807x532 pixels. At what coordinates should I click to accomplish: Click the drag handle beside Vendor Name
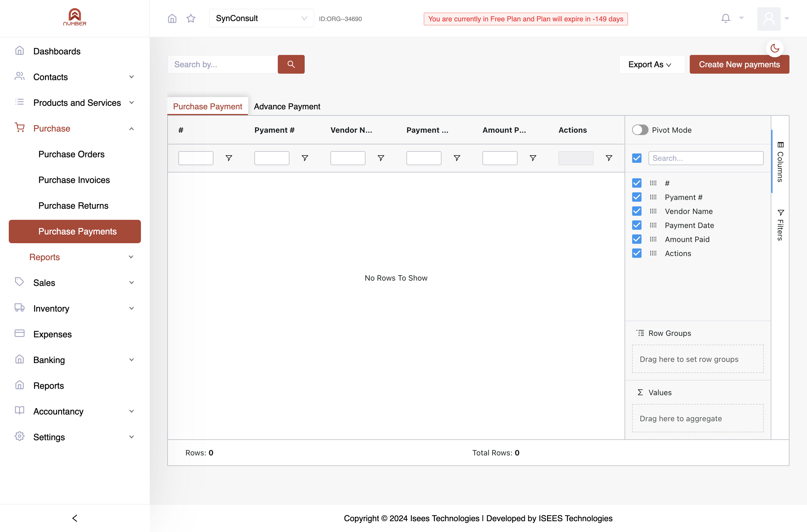653,211
